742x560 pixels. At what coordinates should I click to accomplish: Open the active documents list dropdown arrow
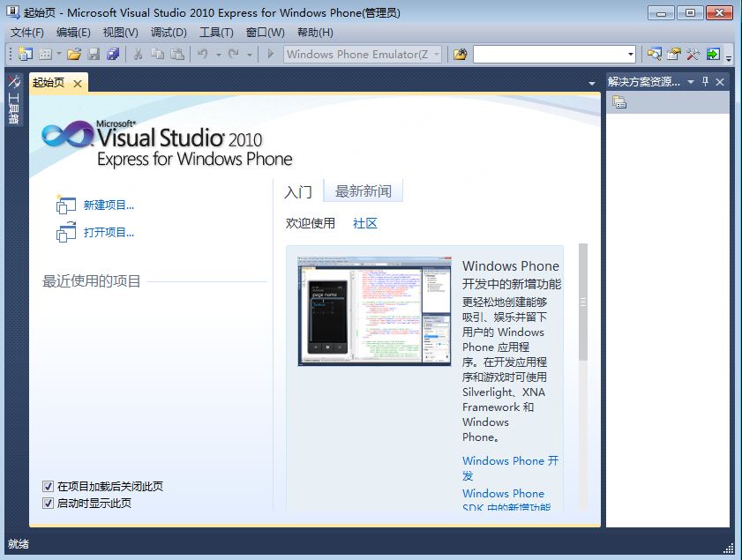pos(591,84)
